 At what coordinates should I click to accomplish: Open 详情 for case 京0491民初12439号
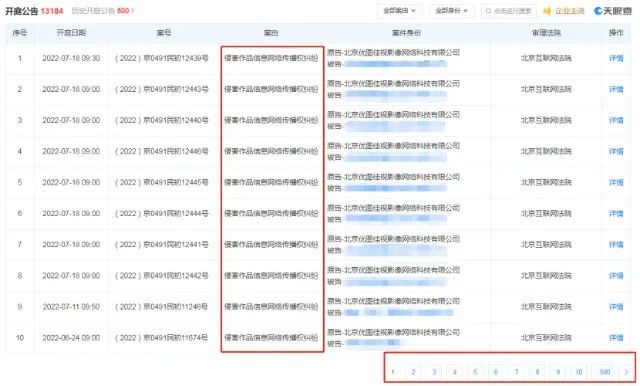(x=616, y=58)
